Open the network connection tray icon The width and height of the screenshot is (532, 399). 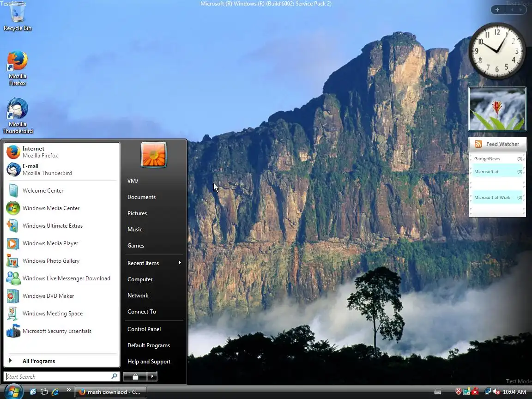click(488, 392)
